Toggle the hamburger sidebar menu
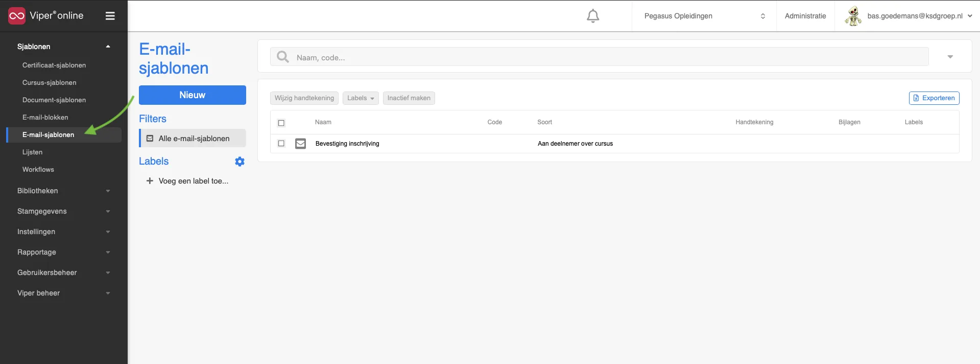This screenshot has width=980, height=364. tap(110, 16)
